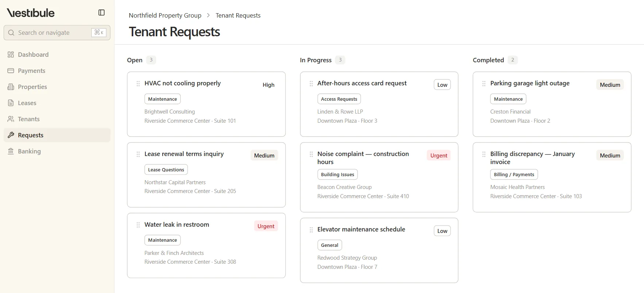Open Dashboard in the sidebar

[57, 55]
